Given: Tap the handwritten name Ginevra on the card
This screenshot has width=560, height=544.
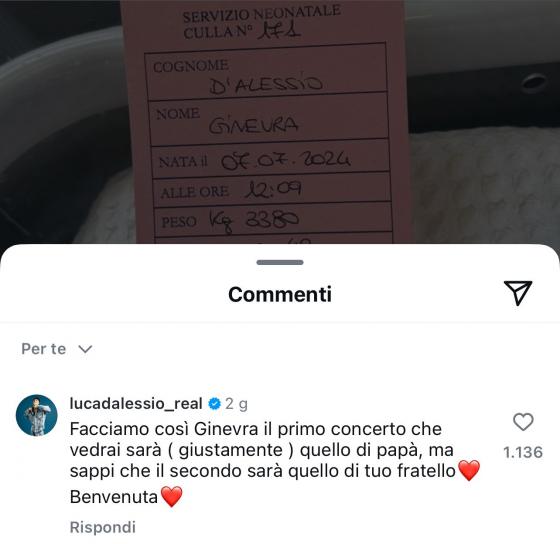Looking at the screenshot, I should (253, 125).
